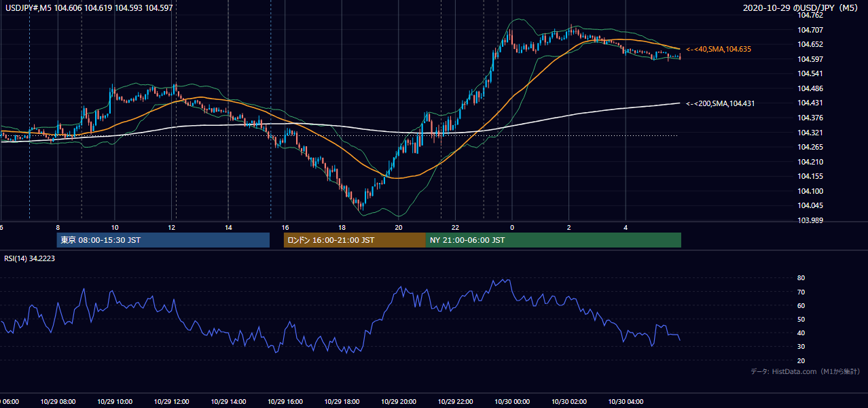Click price scale label 104.045

pyautogui.click(x=811, y=205)
